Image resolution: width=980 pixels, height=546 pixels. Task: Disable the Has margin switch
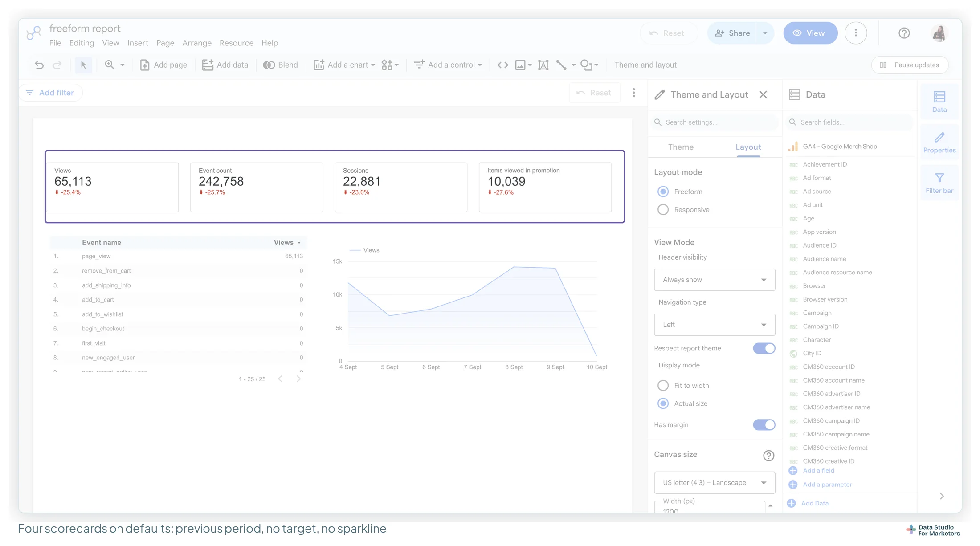tap(764, 425)
